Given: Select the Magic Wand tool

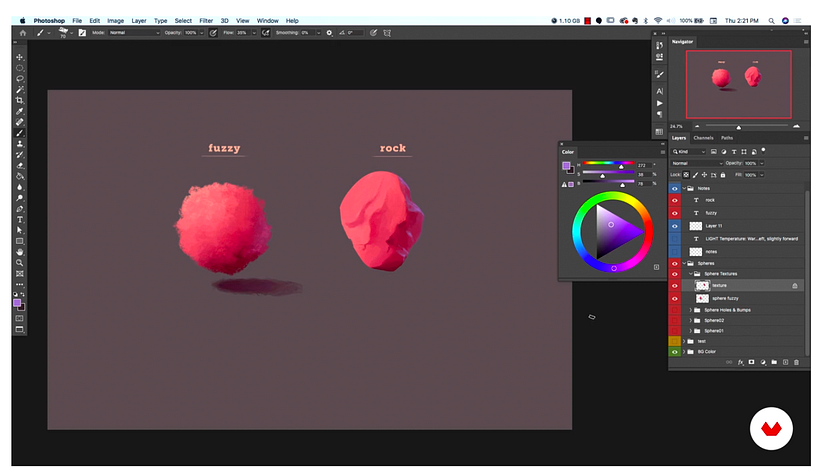Looking at the screenshot, I should (x=19, y=89).
